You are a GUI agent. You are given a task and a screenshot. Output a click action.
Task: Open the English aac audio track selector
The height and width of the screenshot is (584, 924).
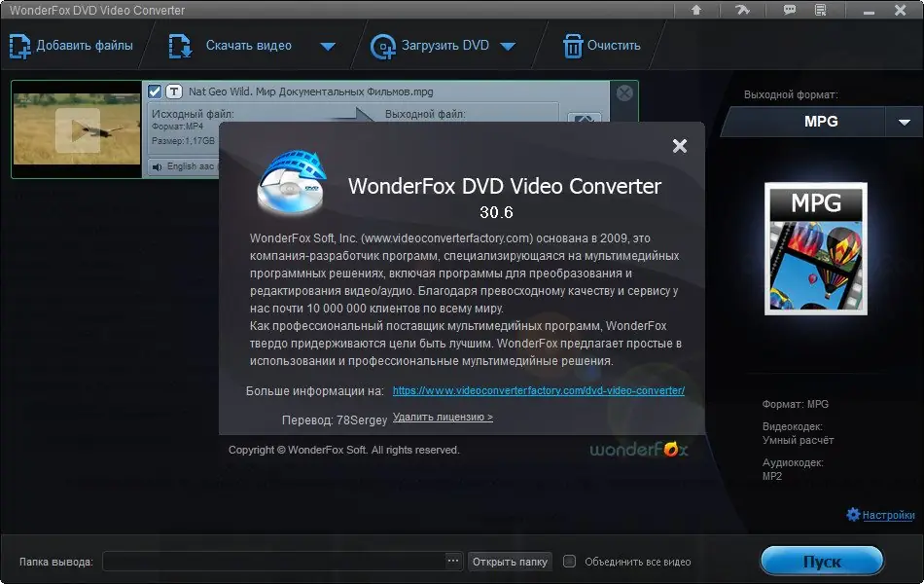click(184, 167)
